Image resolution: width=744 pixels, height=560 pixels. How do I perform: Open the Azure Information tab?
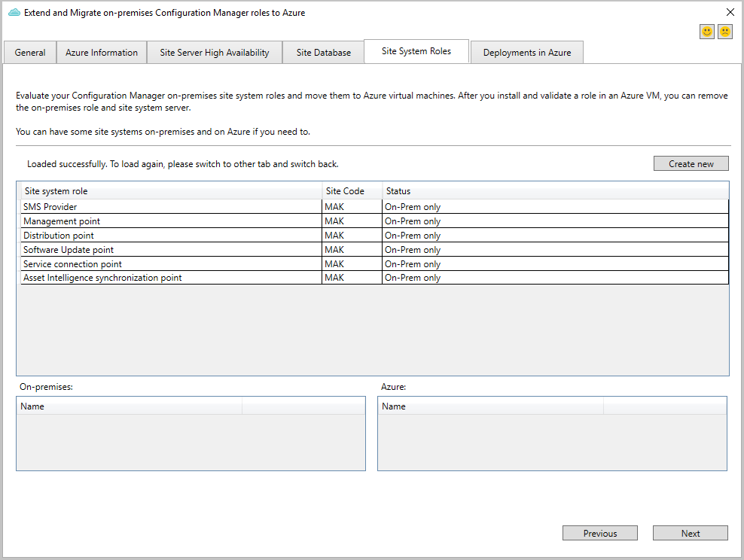click(x=101, y=52)
